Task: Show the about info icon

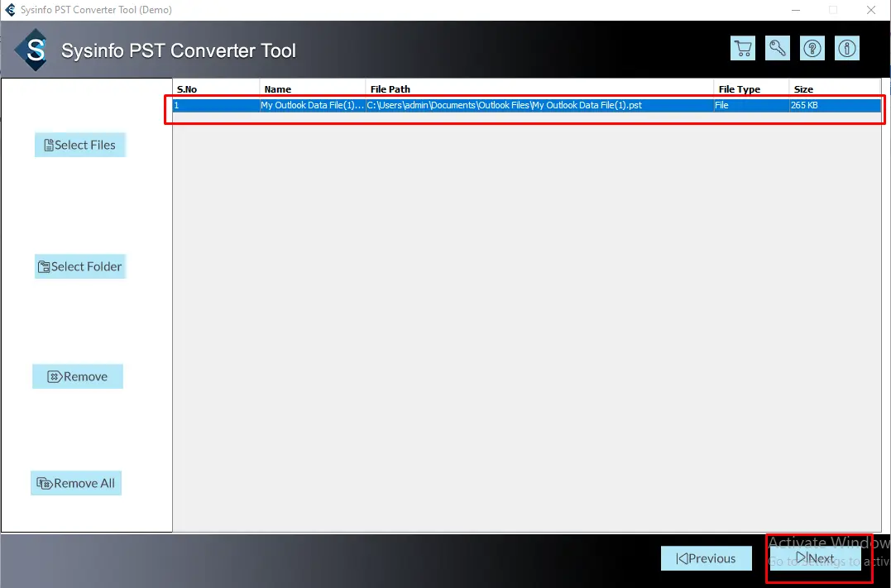Action: (846, 48)
